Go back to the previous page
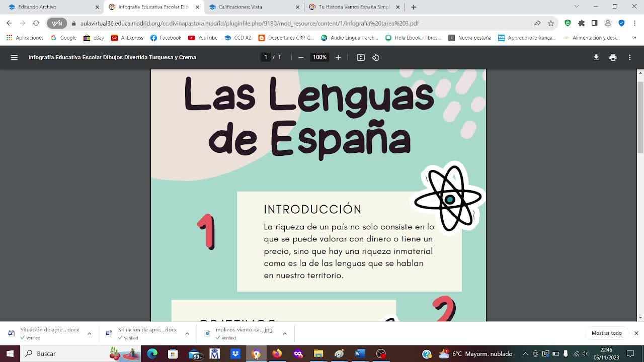 coord(9,23)
